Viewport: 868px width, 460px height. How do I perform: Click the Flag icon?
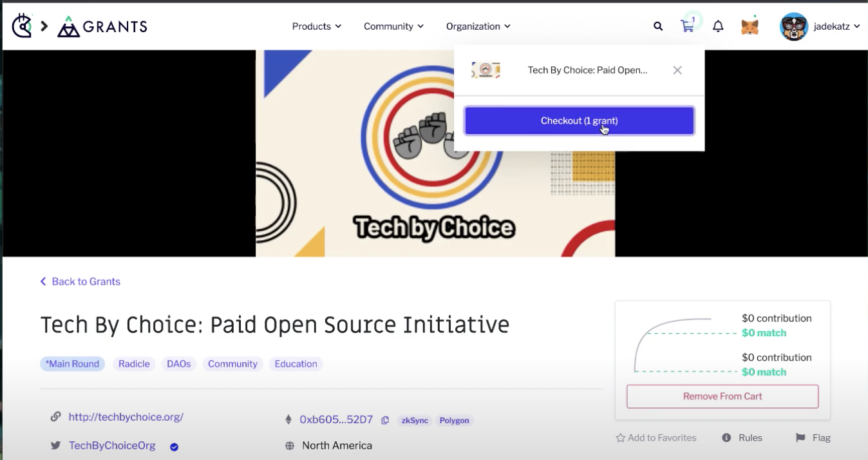tap(800, 437)
